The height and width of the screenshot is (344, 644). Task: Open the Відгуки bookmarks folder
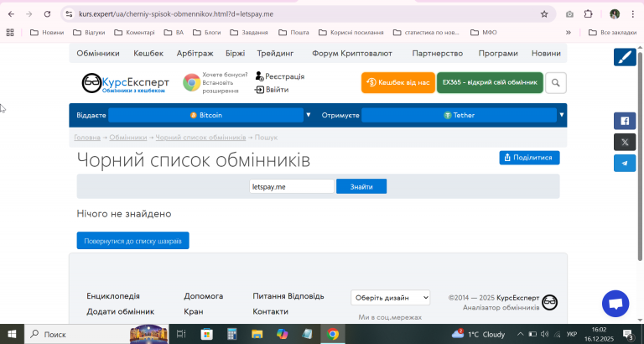click(89, 32)
